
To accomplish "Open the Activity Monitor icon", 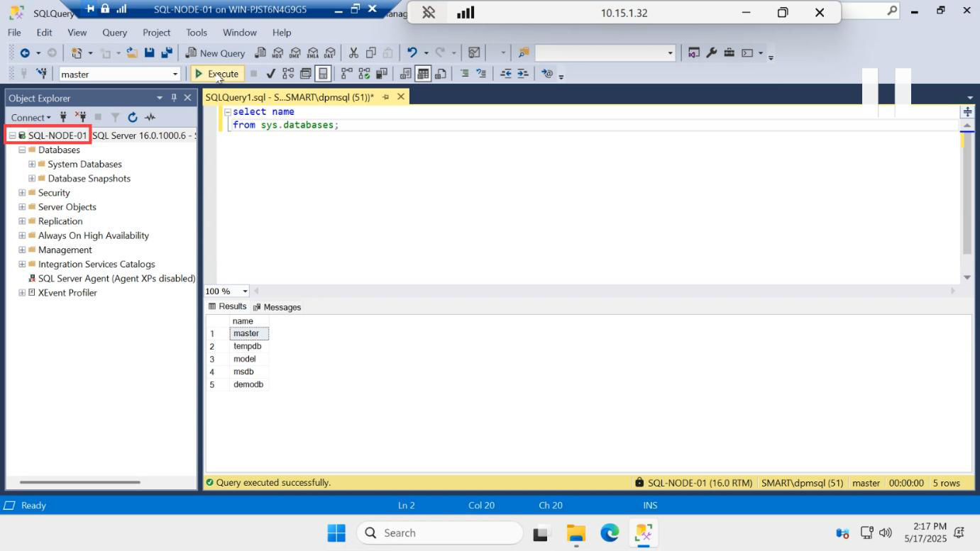I will tap(474, 52).
